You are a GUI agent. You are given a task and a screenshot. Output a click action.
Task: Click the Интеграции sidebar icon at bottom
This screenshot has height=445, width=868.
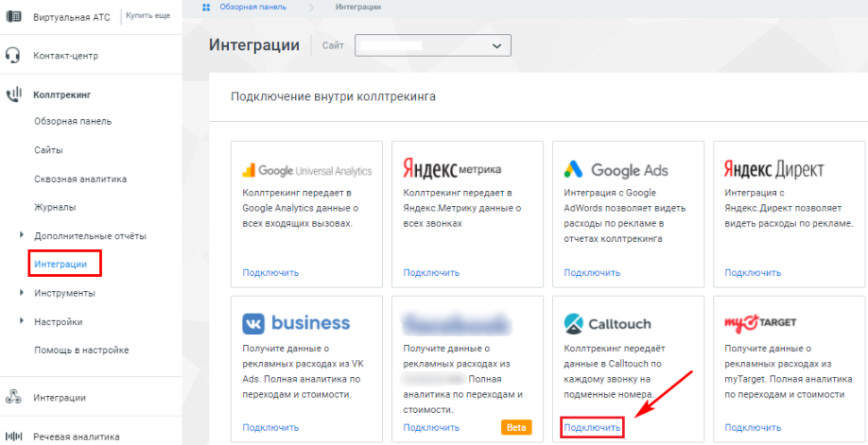pos(13,398)
